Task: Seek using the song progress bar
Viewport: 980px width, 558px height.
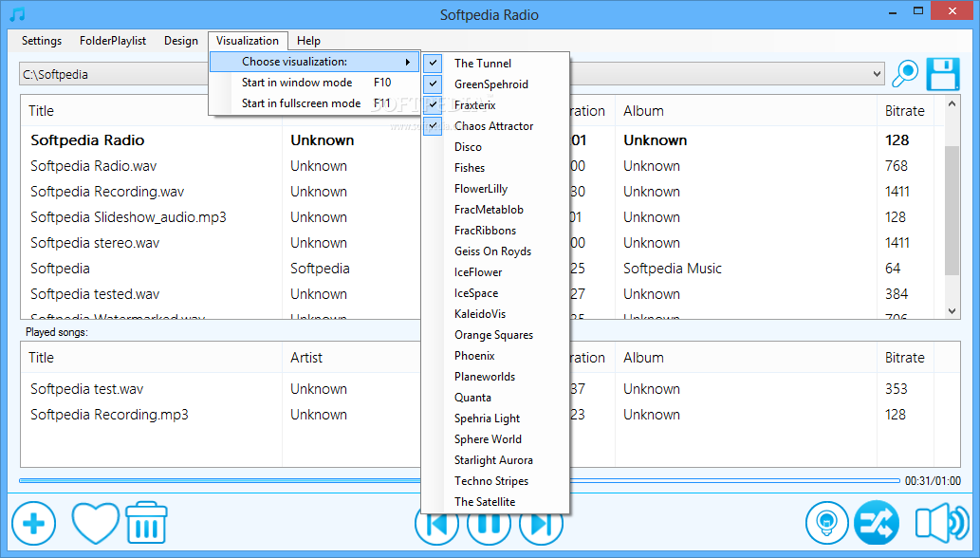Action: [x=459, y=480]
